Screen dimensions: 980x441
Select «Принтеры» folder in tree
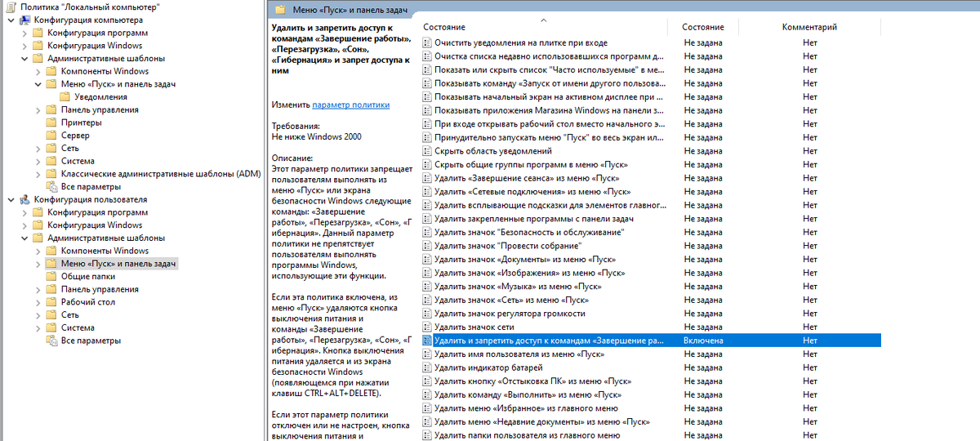(81, 122)
